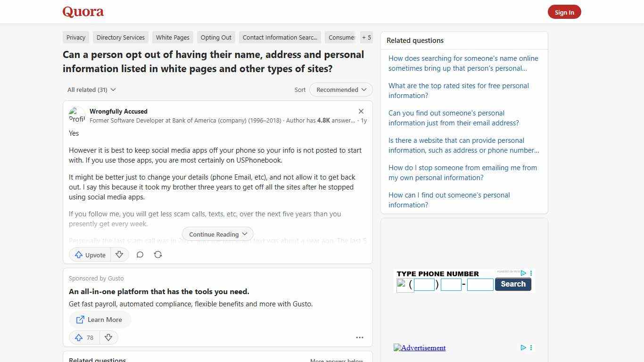Open the All related filter dropdown
The image size is (644, 362).
[x=91, y=90]
